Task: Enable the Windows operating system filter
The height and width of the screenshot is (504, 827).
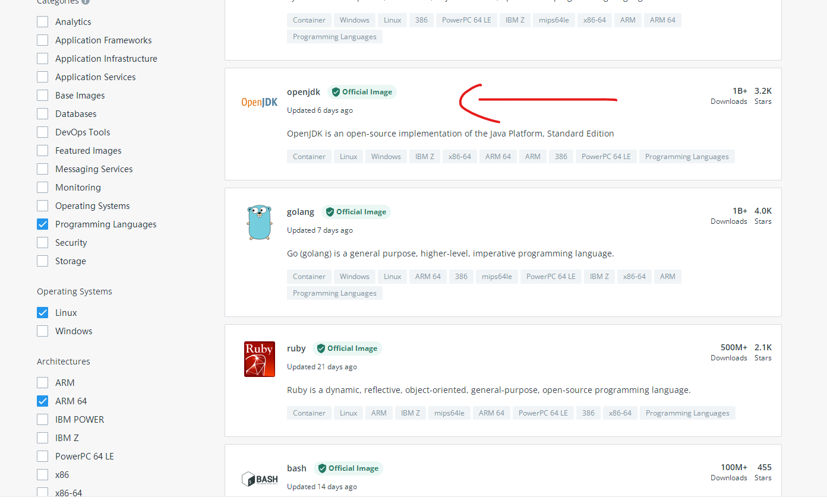Action: [42, 331]
